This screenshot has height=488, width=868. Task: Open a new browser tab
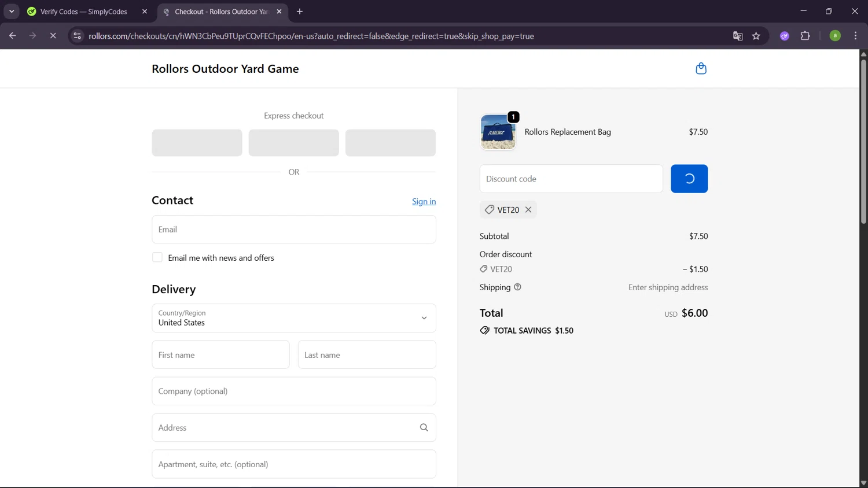pyautogui.click(x=300, y=12)
